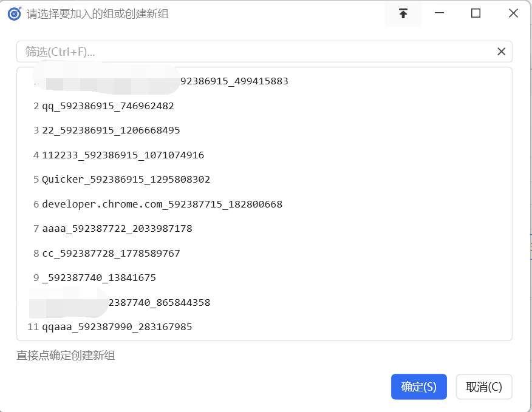
Task: Select group Quicker_592386915_1295808302
Action: coord(264,180)
